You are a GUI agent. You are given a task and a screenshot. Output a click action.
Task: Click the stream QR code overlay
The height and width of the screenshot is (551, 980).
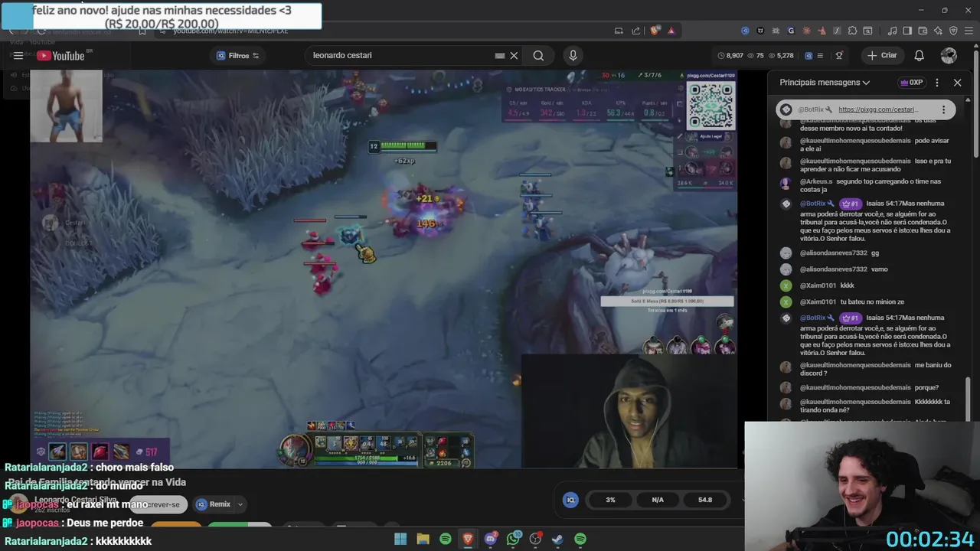pos(710,105)
